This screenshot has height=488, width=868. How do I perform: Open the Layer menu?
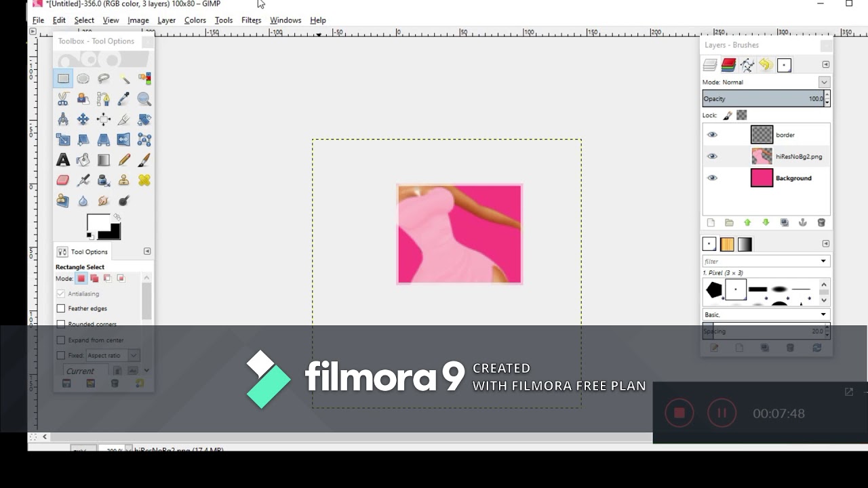166,20
